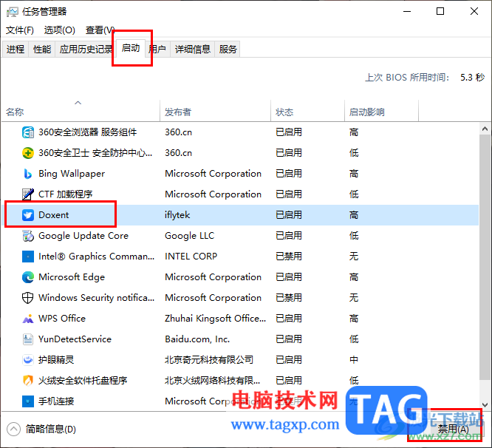Open the 查看(V) menu
This screenshot has height=448, width=492.
(100, 30)
